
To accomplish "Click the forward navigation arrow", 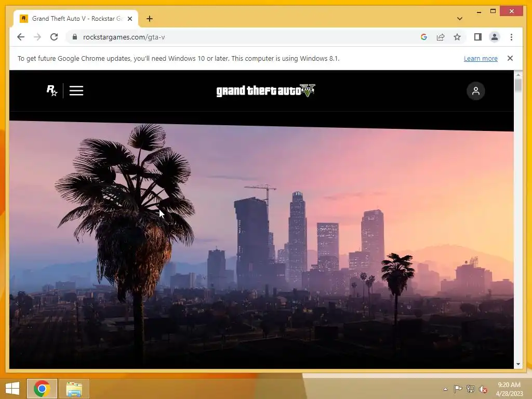I will tap(37, 37).
